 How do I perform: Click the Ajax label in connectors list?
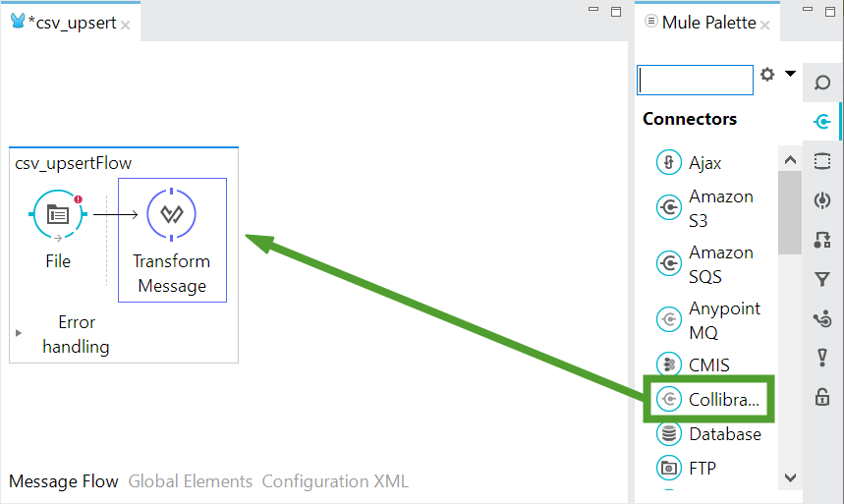pos(704,163)
